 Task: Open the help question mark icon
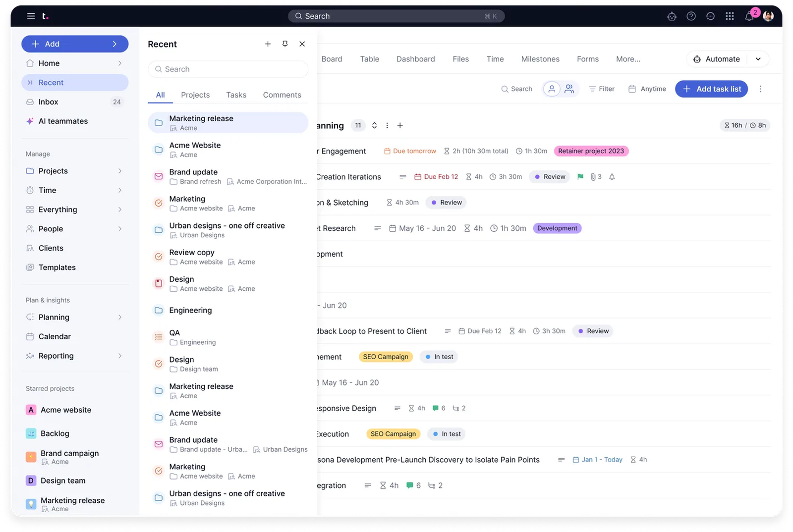[691, 16]
